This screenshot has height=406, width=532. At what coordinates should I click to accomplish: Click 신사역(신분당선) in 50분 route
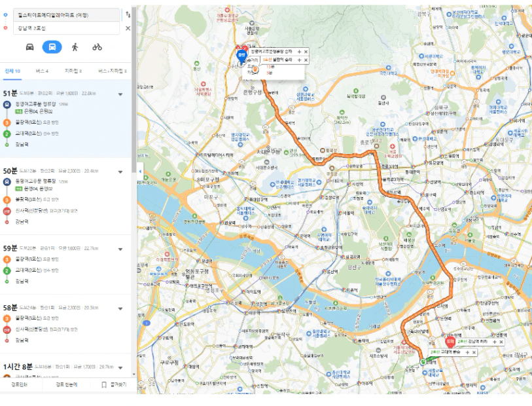31,211
